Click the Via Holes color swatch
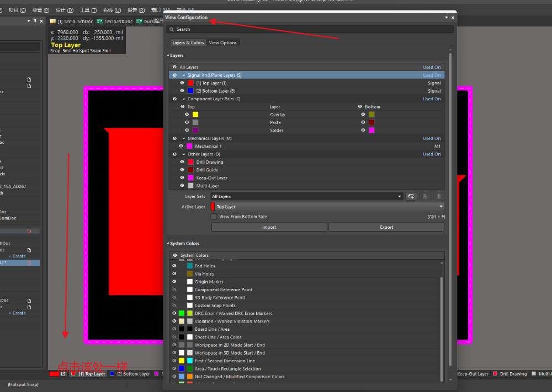The height and width of the screenshot is (392, 552). pyautogui.click(x=190, y=273)
